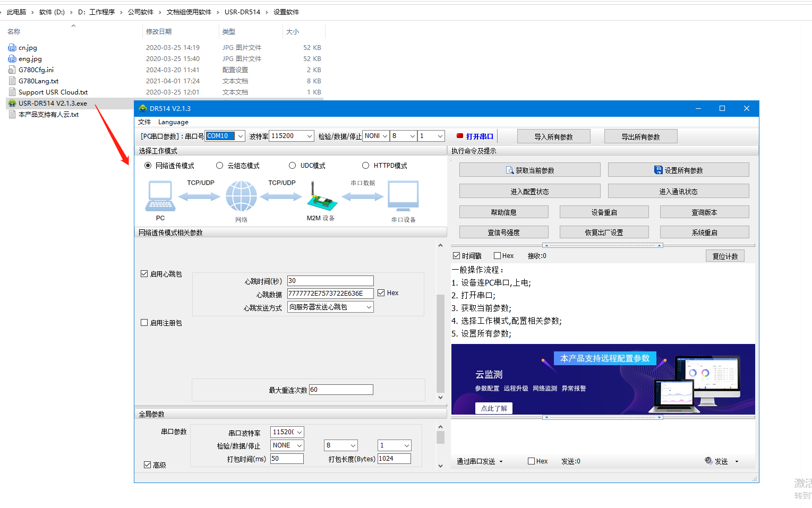Click the save icon on 设置所有参数
This screenshot has height=508, width=812.
coord(659,170)
